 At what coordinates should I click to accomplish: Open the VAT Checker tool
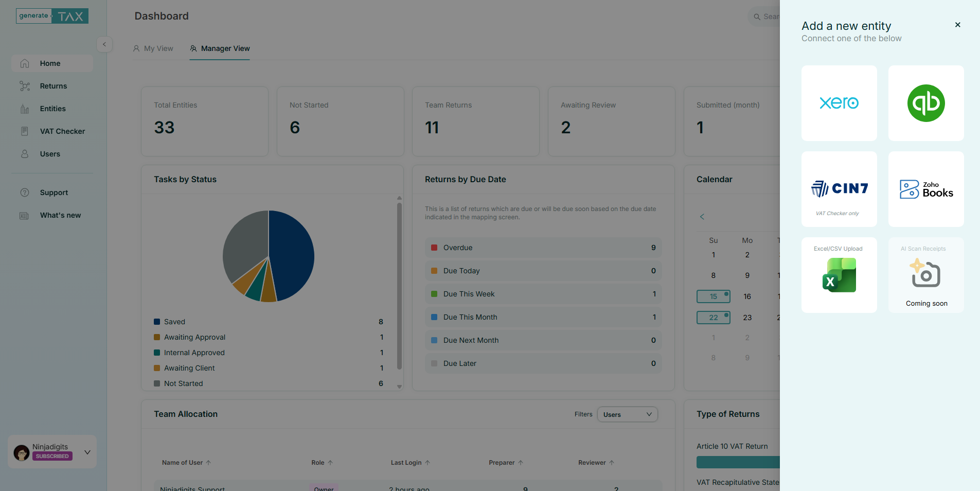click(x=62, y=131)
